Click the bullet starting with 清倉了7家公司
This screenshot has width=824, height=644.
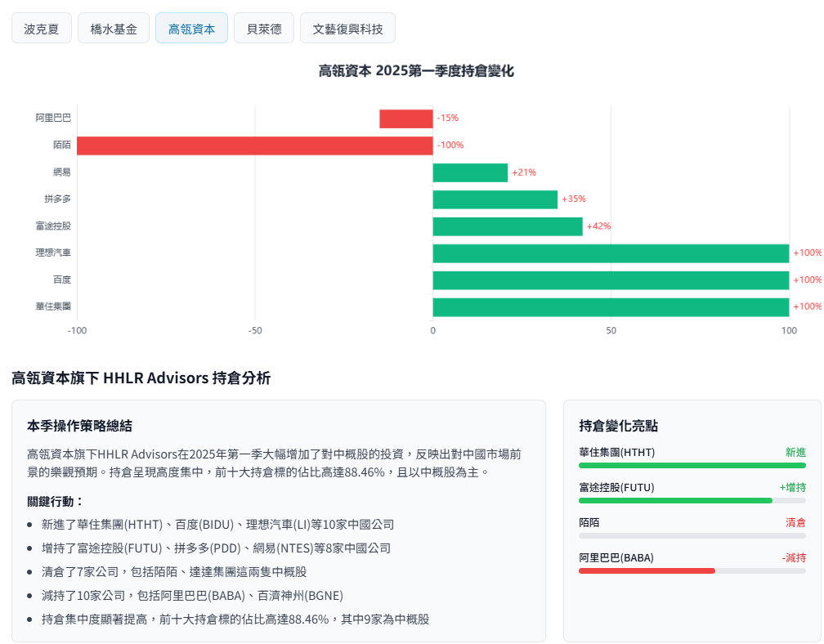pyautogui.click(x=174, y=572)
